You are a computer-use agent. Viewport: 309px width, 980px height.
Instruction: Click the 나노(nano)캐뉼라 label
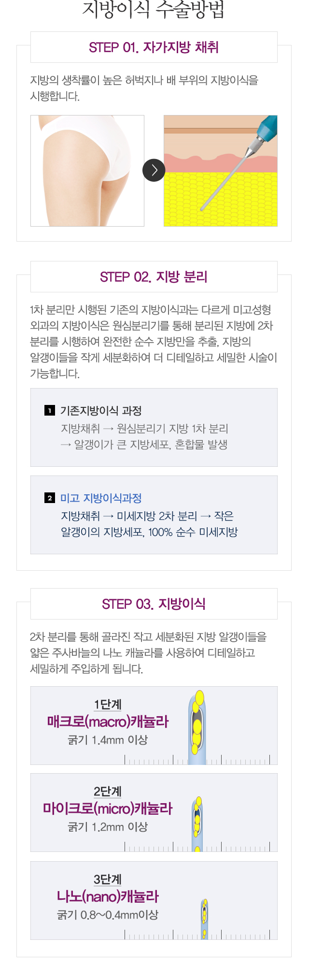coord(108,897)
